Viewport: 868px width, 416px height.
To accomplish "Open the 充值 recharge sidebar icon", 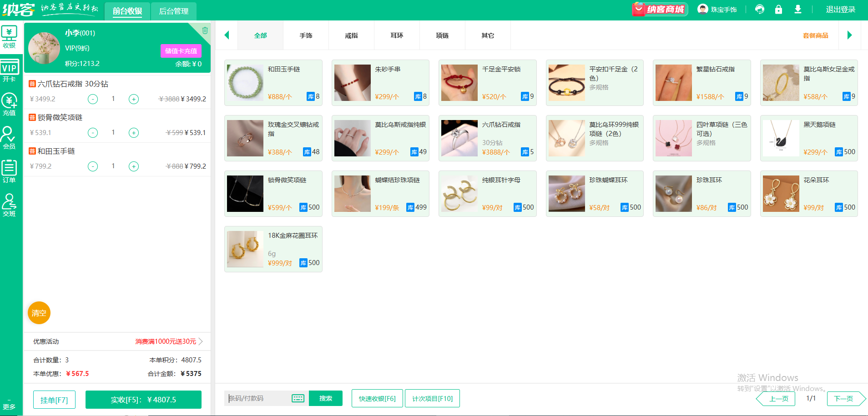I will coord(9,104).
